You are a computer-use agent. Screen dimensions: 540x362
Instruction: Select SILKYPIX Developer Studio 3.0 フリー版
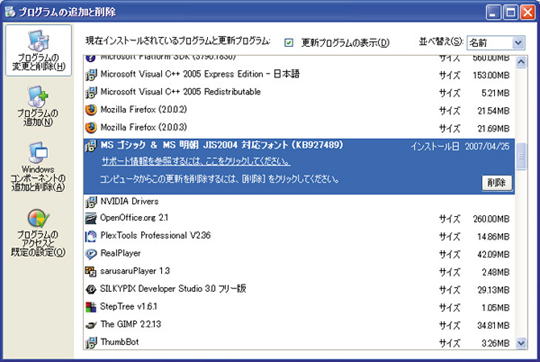tap(299, 289)
